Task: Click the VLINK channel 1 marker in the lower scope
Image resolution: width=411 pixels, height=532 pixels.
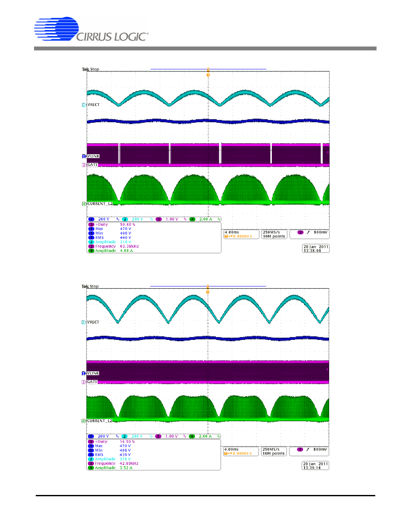Action: pyautogui.click(x=84, y=373)
